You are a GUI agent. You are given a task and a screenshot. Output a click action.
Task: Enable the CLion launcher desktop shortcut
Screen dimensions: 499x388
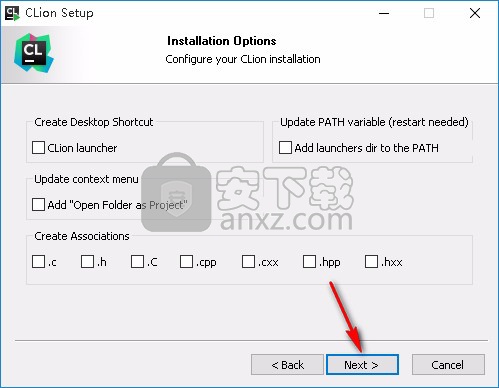click(x=38, y=148)
